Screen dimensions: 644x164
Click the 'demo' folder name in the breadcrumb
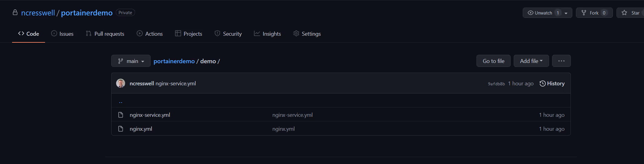(x=208, y=61)
